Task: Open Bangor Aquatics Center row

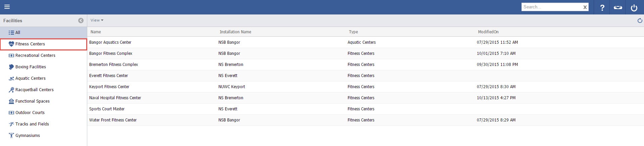Action: (x=110, y=42)
